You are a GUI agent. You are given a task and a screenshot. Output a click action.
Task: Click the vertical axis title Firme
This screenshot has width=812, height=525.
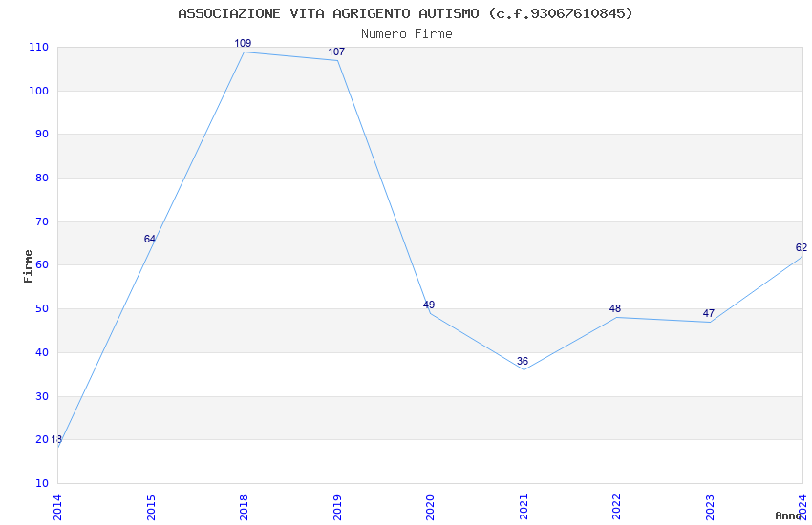coord(28,266)
